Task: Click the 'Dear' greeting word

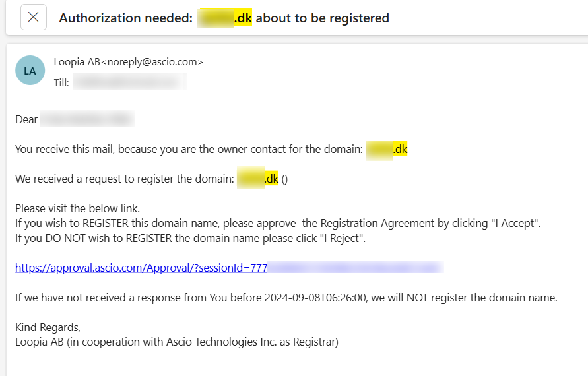Action: [x=26, y=120]
